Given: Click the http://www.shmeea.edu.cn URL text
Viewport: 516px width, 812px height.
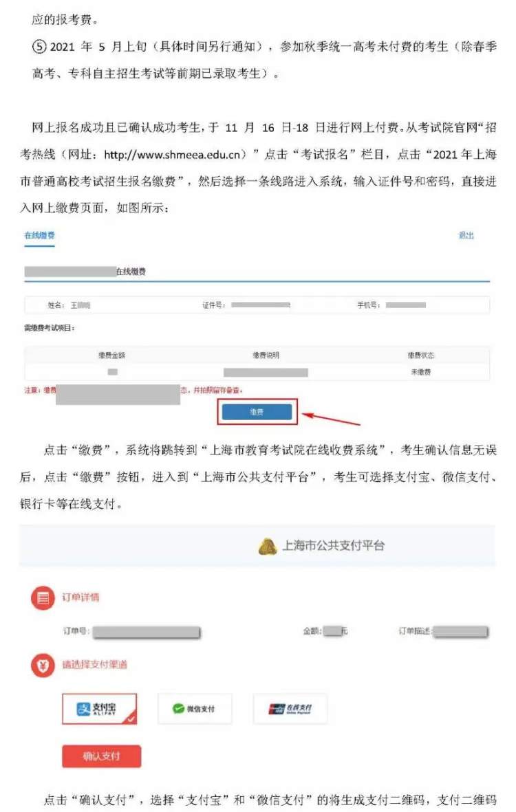Looking at the screenshot, I should (173, 154).
